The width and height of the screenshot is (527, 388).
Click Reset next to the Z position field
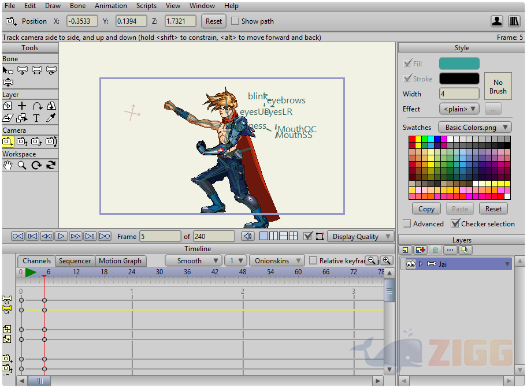214,21
